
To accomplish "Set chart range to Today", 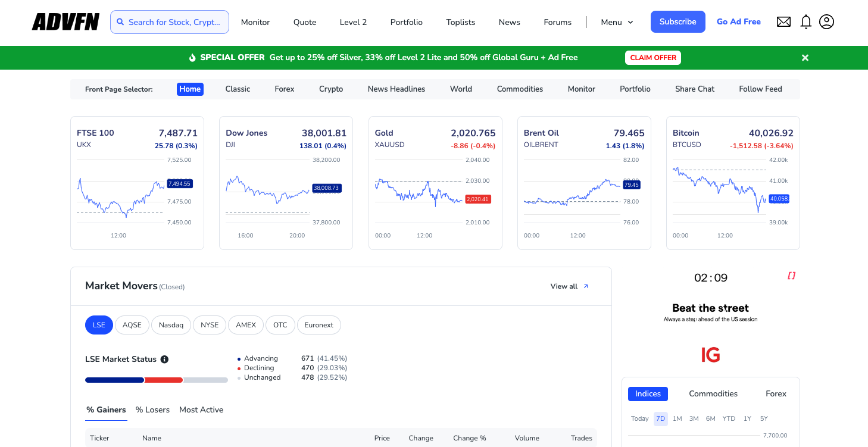I will coord(640,418).
